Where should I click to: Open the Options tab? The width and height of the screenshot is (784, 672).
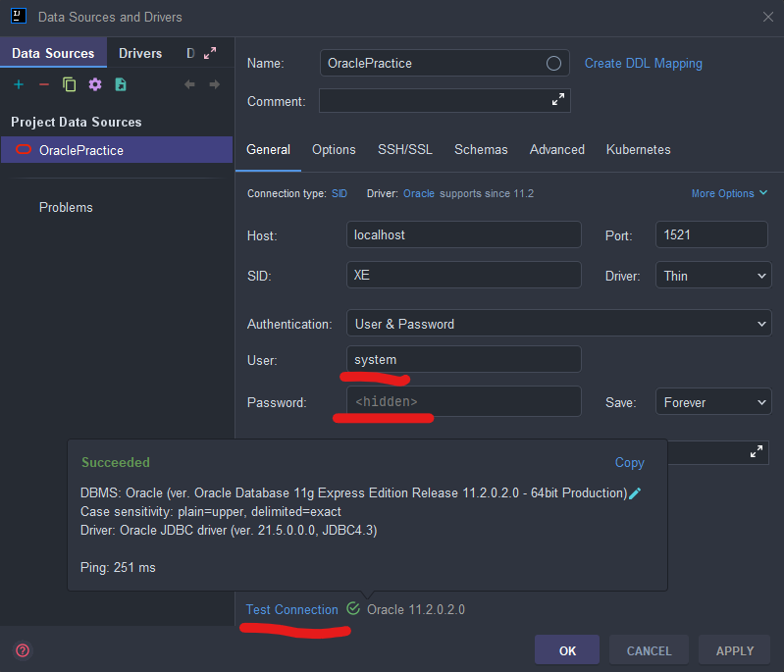334,149
